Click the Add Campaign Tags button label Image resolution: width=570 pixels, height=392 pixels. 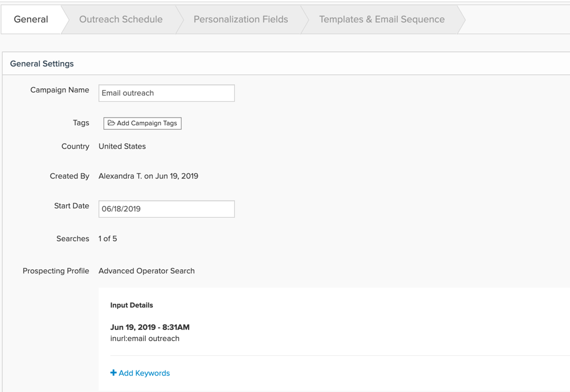tap(147, 123)
